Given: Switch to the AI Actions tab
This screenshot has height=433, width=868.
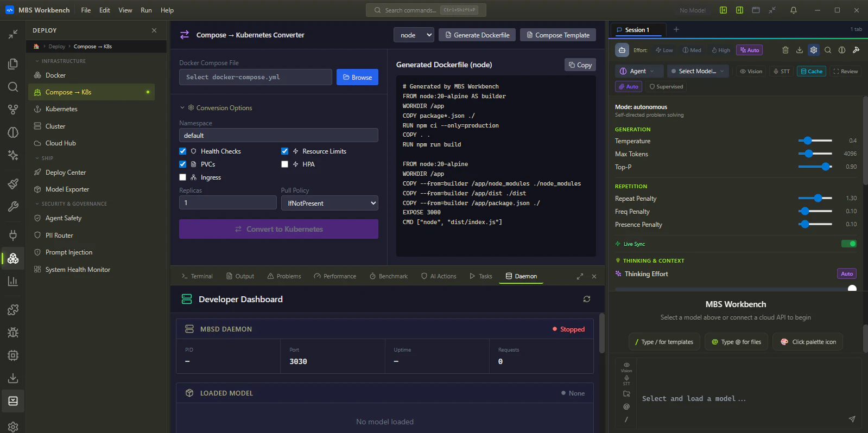Looking at the screenshot, I should point(439,276).
